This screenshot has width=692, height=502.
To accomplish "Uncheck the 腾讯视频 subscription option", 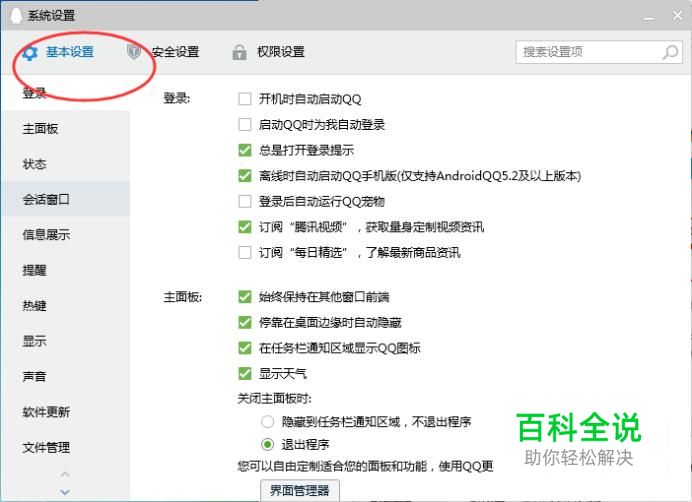I will [x=244, y=227].
